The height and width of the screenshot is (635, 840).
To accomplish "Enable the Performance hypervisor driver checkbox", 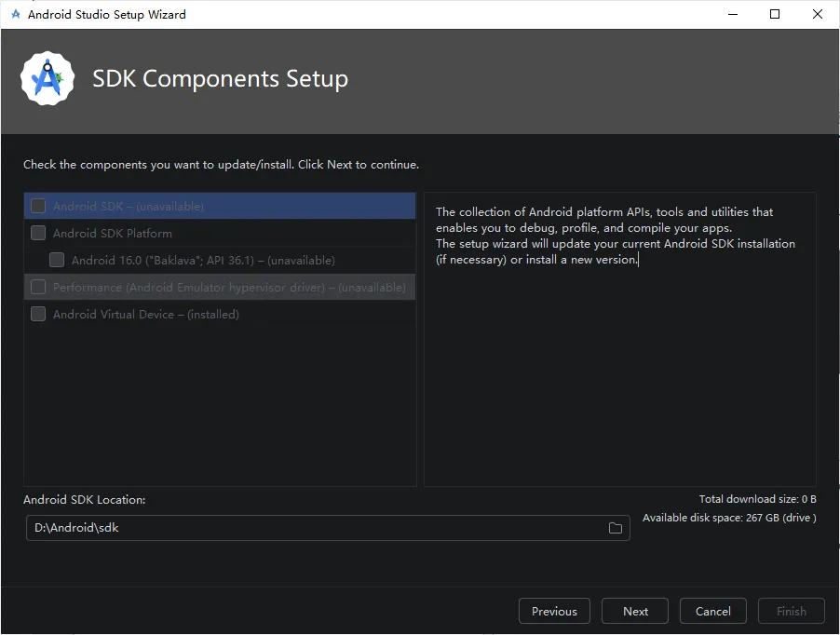I will tap(38, 287).
